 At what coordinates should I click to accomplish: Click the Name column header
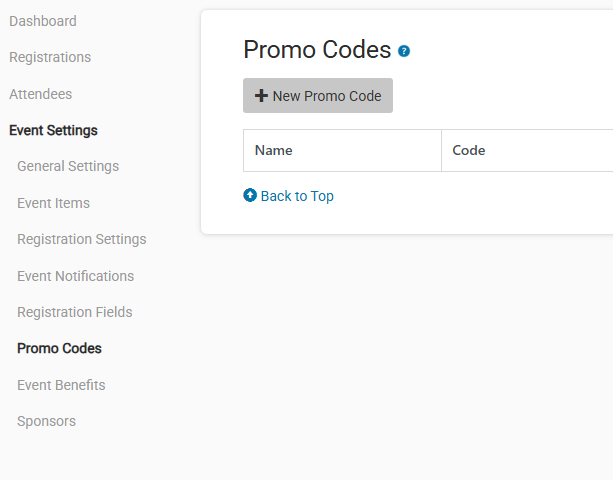[x=274, y=151]
